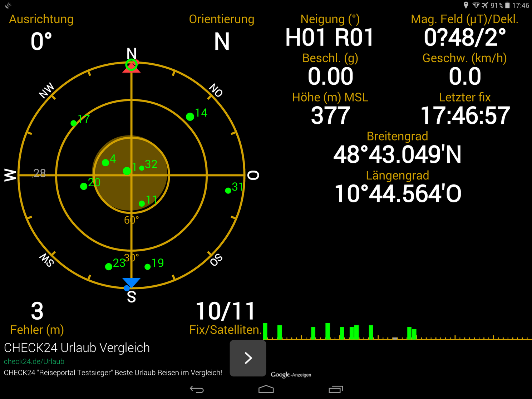The width and height of the screenshot is (532, 399).
Task: Tap the location pin status icon
Action: pyautogui.click(x=466, y=5)
